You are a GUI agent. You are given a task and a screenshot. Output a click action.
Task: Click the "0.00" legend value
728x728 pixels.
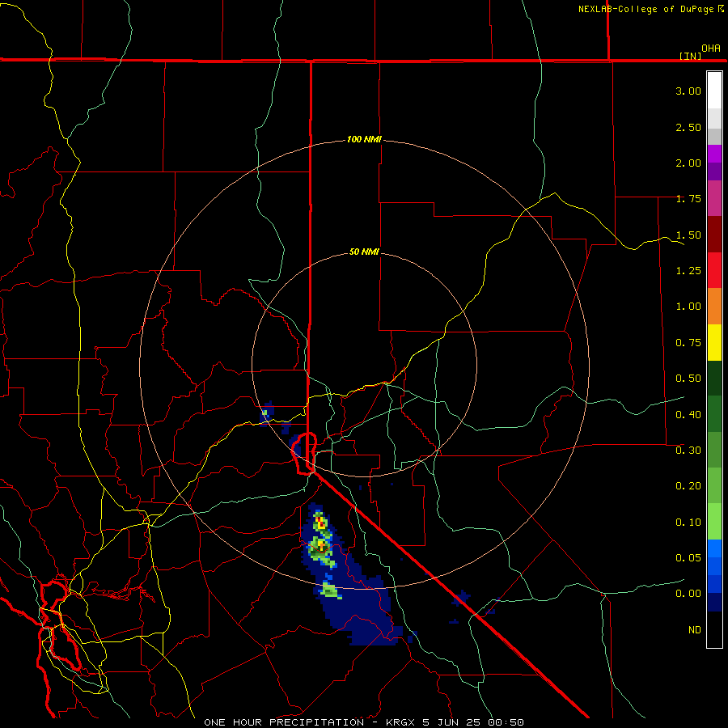pos(688,594)
